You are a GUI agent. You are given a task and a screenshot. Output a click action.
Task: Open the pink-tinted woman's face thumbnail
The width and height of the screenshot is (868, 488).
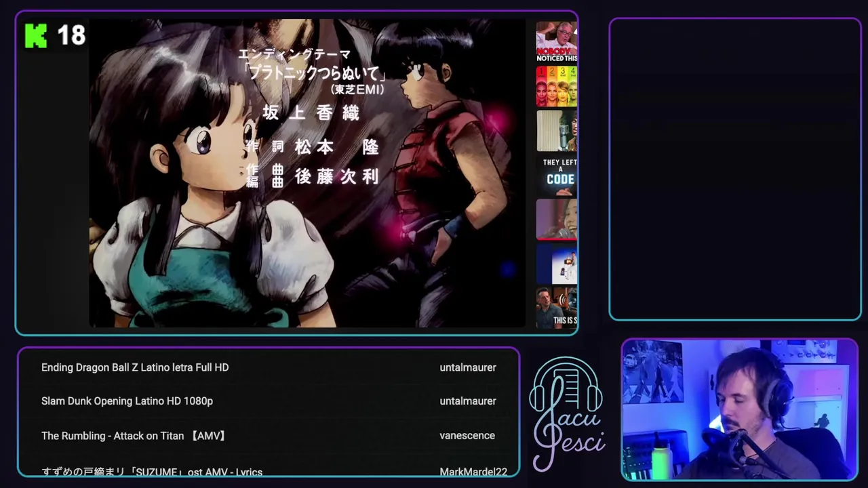(x=557, y=219)
